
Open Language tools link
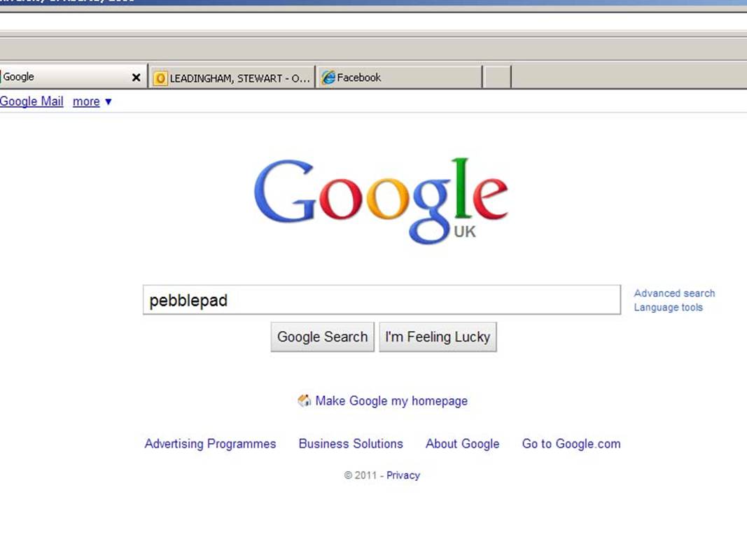click(x=668, y=307)
